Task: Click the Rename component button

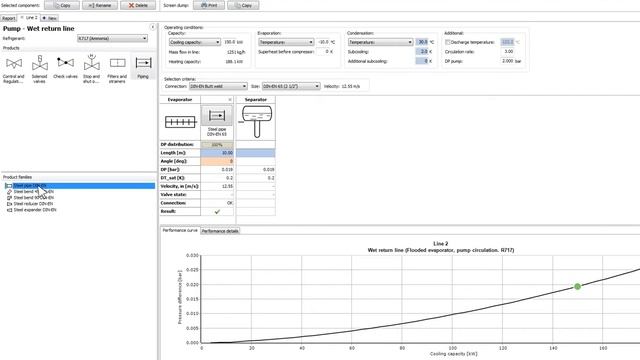Action: point(100,5)
